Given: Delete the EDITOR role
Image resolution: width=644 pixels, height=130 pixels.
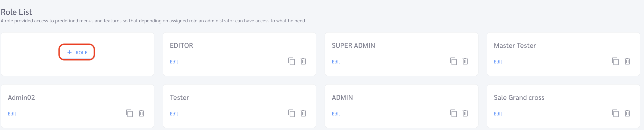Looking at the screenshot, I should pyautogui.click(x=303, y=61).
